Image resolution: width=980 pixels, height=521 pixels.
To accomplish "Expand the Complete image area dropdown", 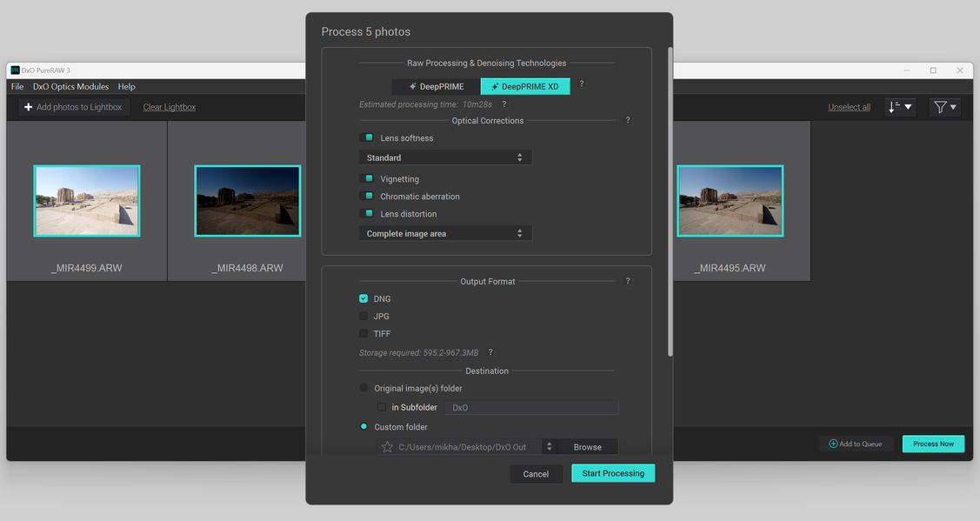I will 445,233.
